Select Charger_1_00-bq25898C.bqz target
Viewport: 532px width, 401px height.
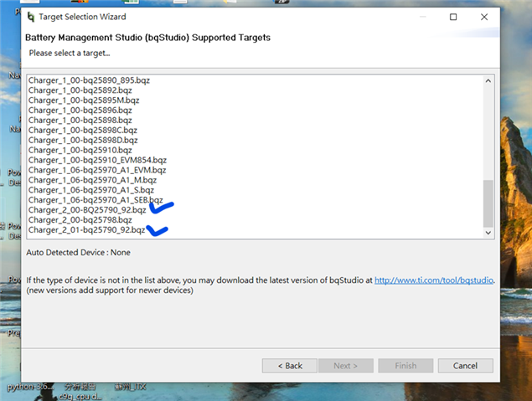(x=83, y=130)
